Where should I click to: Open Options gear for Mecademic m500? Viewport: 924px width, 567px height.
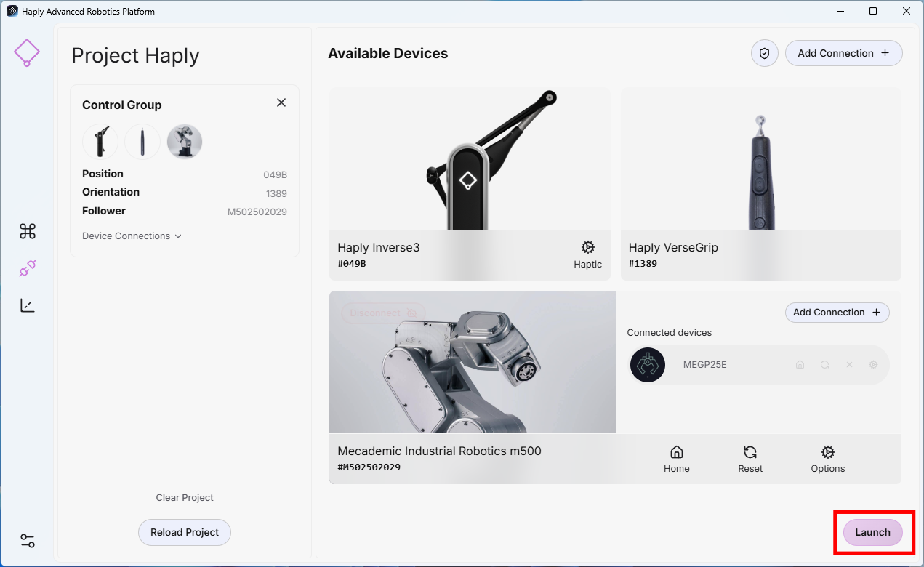click(827, 459)
